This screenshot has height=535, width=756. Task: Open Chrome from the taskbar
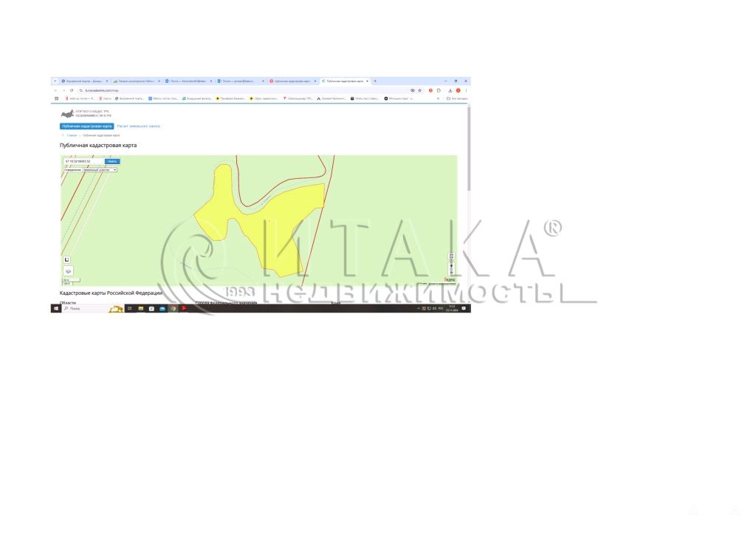coord(173,308)
